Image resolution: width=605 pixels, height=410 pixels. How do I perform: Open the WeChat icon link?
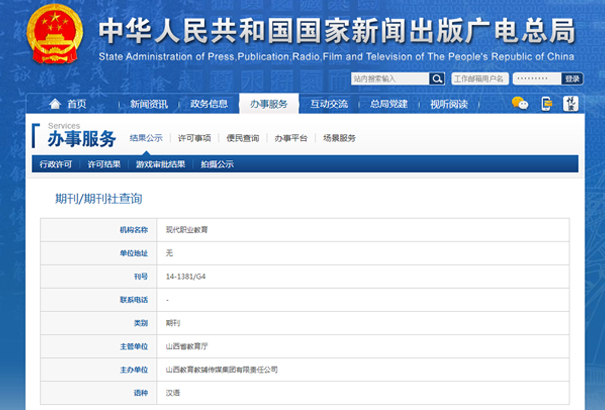point(520,103)
